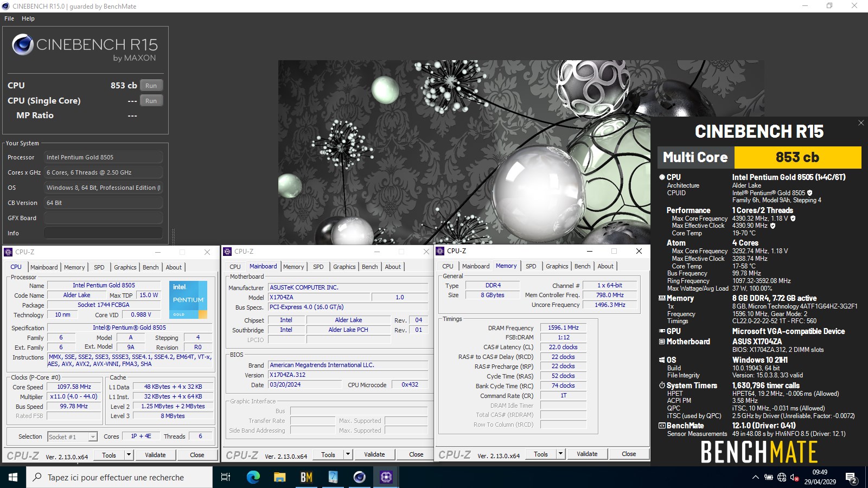868x488 pixels.
Task: Click the Multiplier value x11.0 (4.0 - 44.0)
Action: coord(74,397)
